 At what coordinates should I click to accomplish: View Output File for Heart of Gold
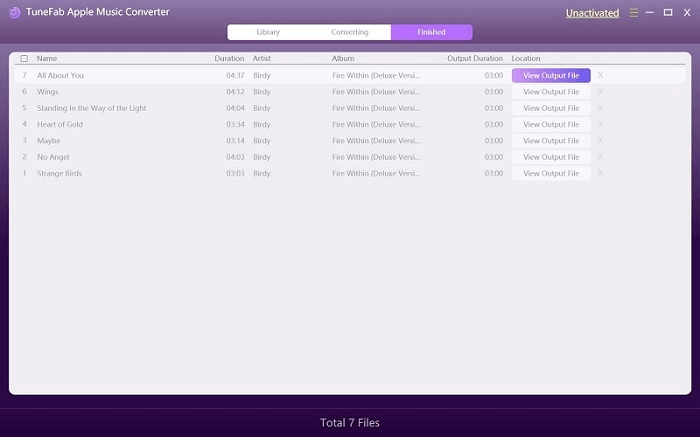tap(551, 124)
